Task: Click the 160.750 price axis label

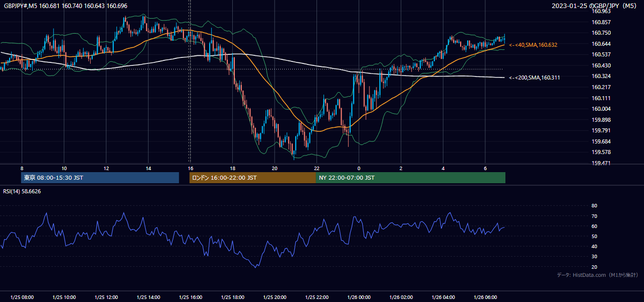Action: coord(601,33)
